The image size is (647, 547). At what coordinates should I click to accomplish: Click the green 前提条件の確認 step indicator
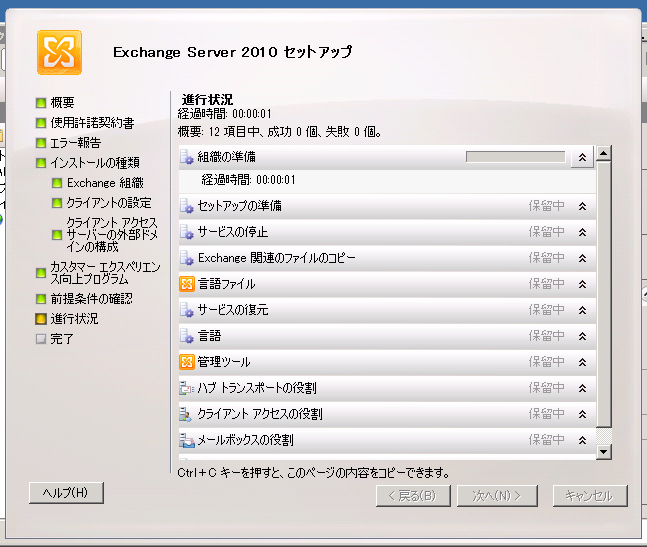(41, 299)
